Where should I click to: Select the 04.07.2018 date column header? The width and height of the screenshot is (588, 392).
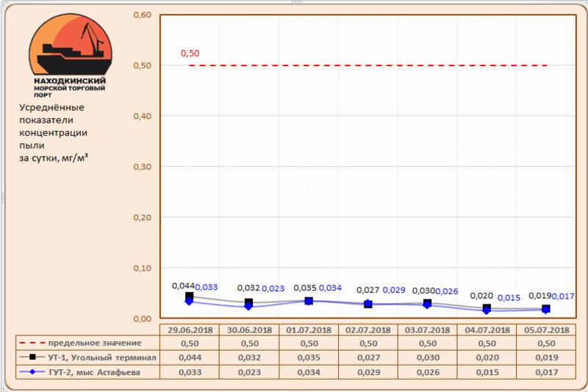pos(486,329)
